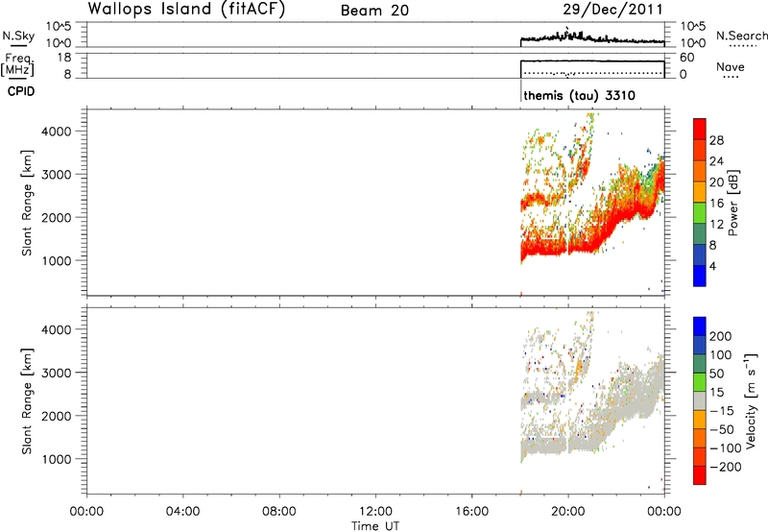Click the '4000' tick on the power panel

56,132
